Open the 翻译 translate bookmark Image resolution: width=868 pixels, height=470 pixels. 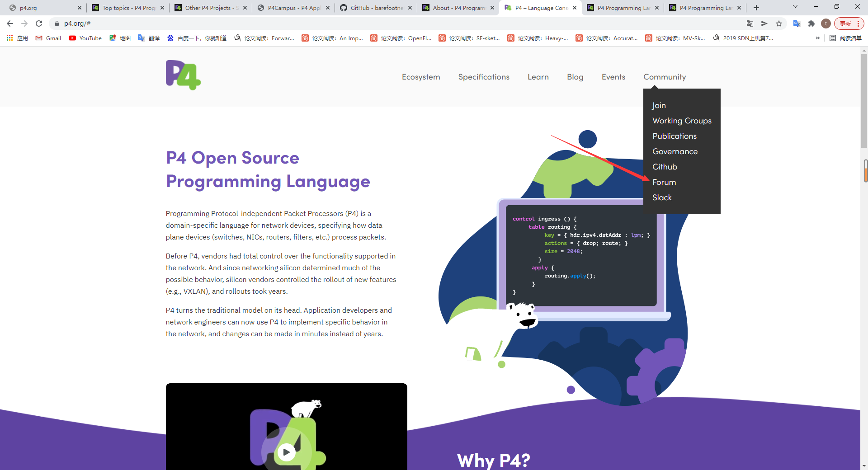(149, 38)
